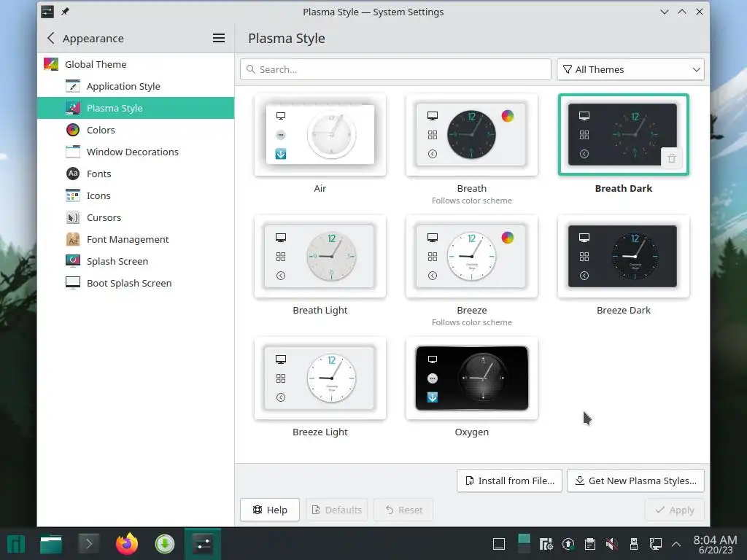This screenshot has height=560, width=747.
Task: Focus the theme Search field
Action: [395, 69]
